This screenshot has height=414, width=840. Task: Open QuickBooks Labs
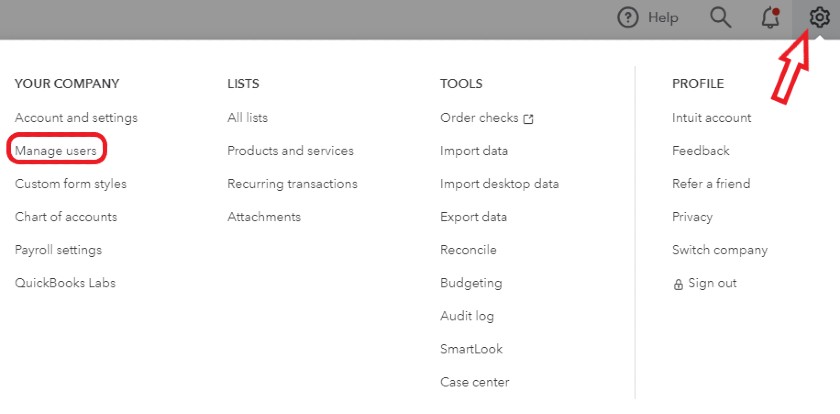[65, 283]
